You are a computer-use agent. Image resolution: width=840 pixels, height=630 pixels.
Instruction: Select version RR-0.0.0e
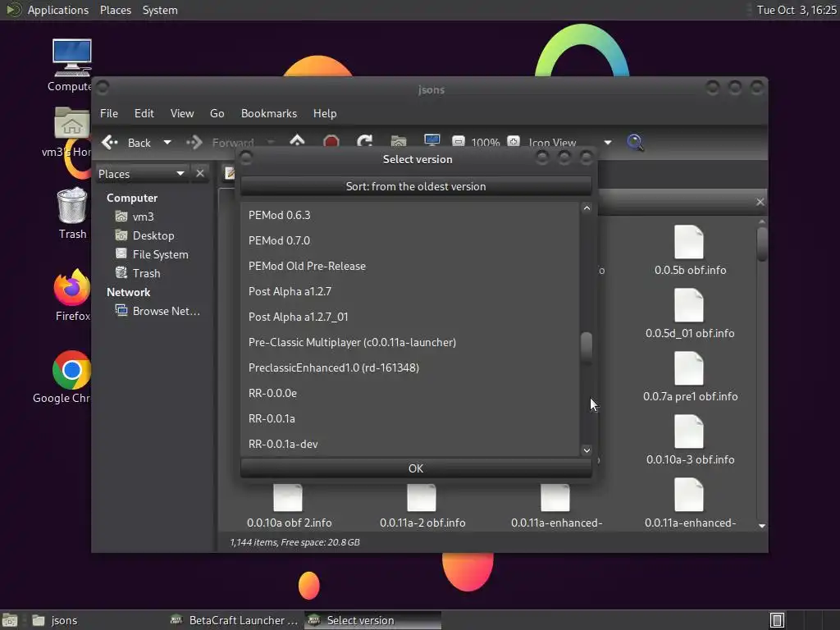(410, 393)
